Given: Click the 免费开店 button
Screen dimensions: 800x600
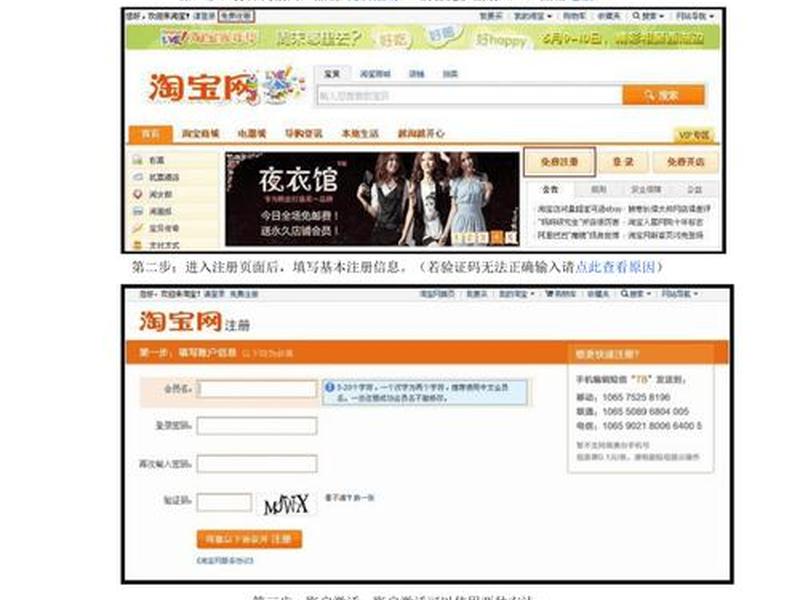Looking at the screenshot, I should coord(685,162).
